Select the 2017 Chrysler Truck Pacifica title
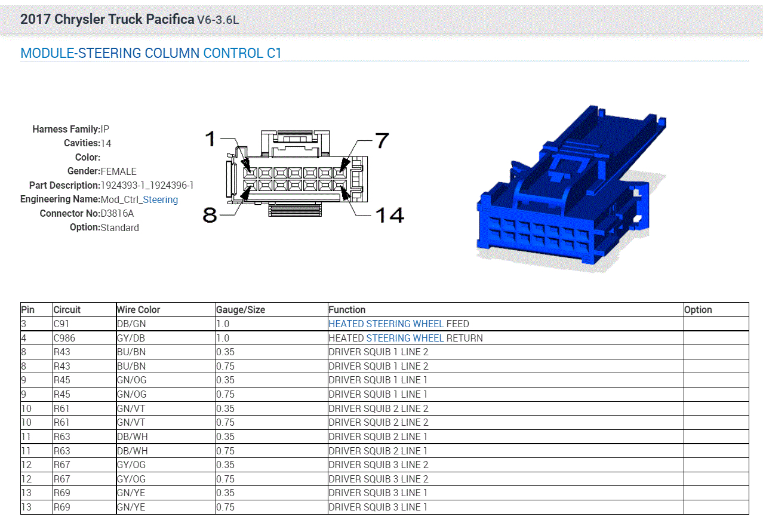Image resolution: width=763 pixels, height=532 pixels. click(107, 19)
